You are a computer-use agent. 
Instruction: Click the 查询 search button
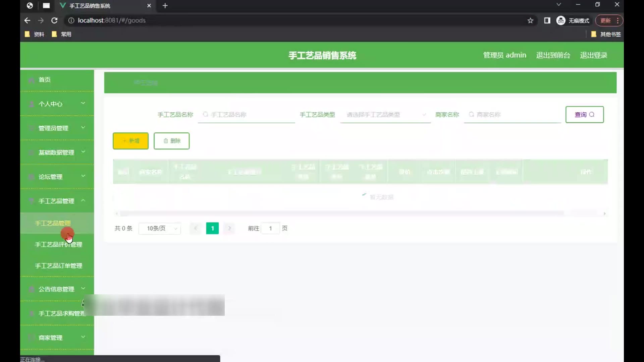584,115
